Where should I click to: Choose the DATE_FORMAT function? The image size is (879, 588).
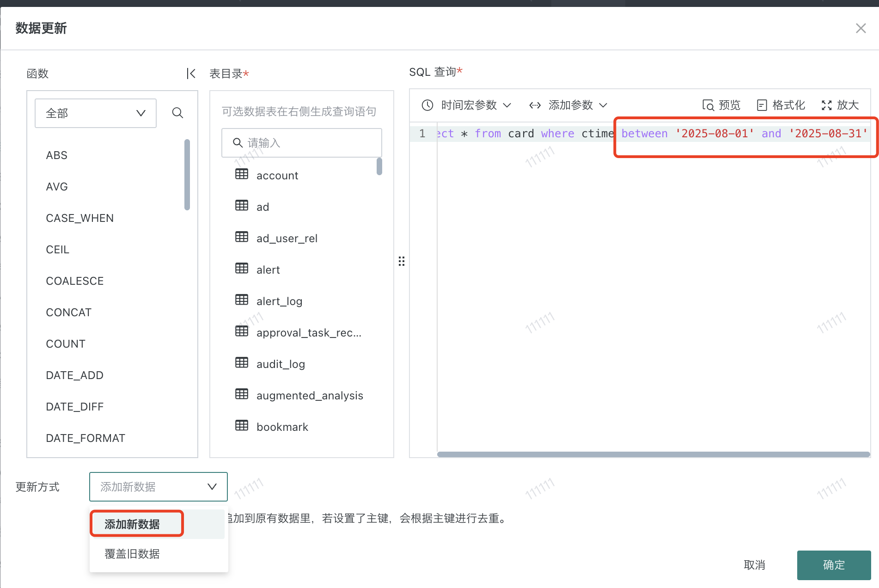coord(85,438)
